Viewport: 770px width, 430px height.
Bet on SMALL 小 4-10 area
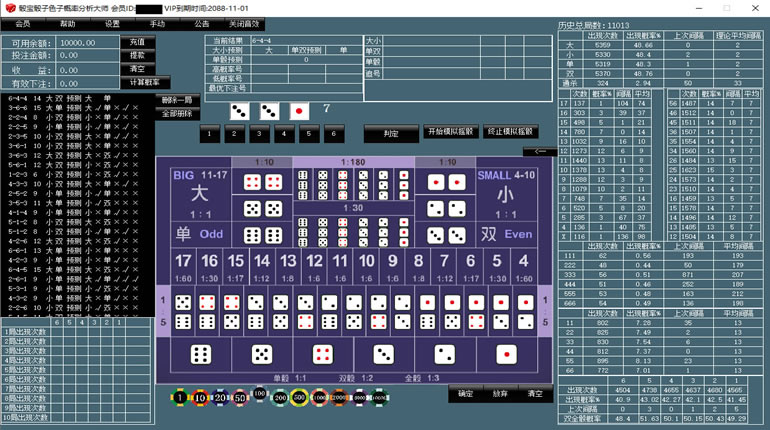506,193
